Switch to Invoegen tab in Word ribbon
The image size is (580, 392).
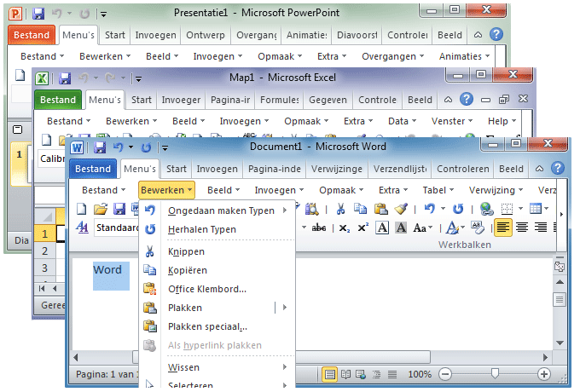pos(217,169)
